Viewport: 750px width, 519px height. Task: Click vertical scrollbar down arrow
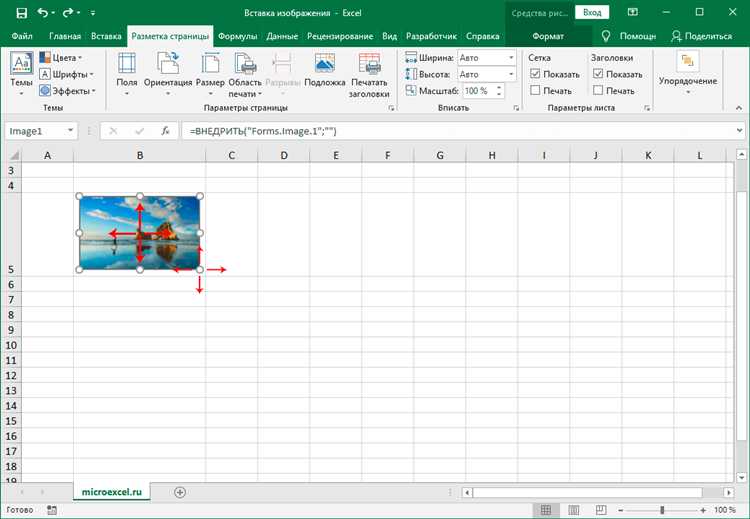pos(741,477)
